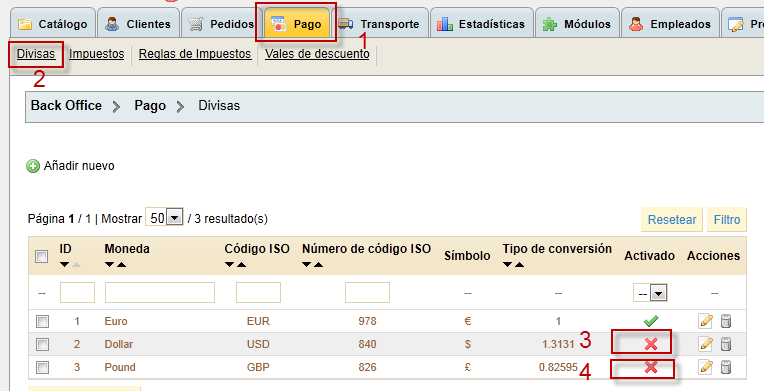Check the Euro row checkbox
Image resolution: width=764 pixels, height=391 pixels.
(42, 321)
